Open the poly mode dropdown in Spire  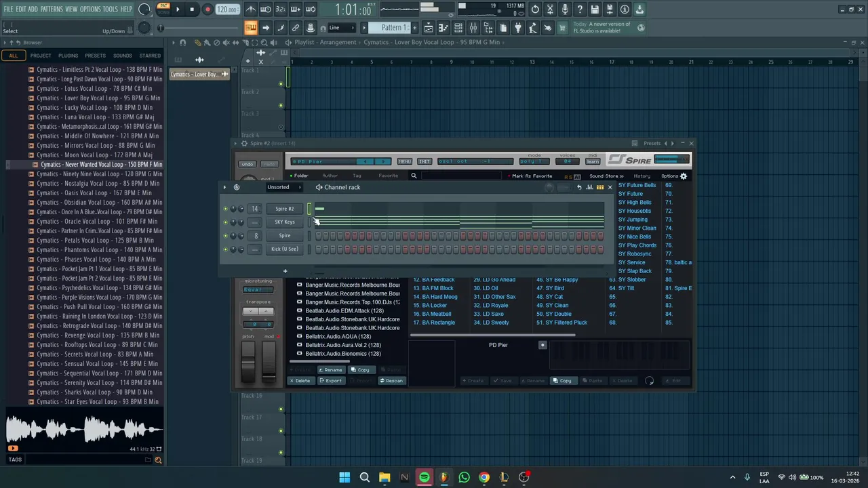(x=534, y=161)
